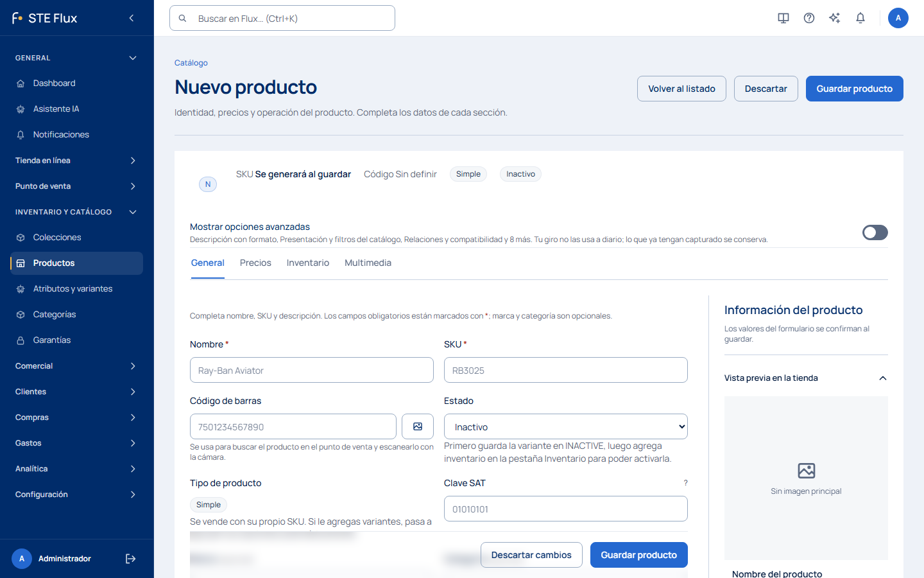This screenshot has width=924, height=578.
Task: Open the user avatar in the top bar
Action: [898, 18]
